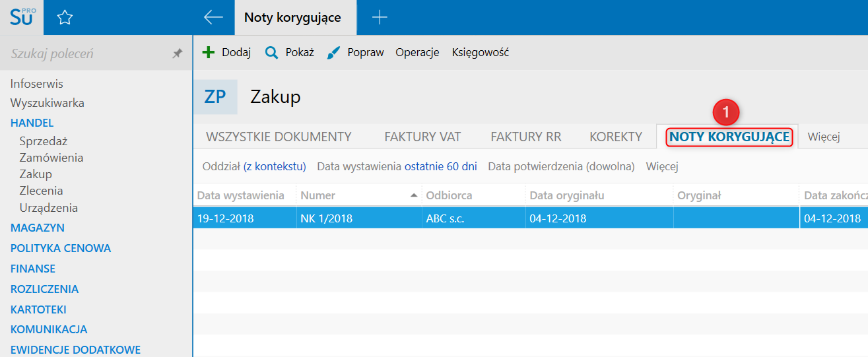Open the Operacje menu
868x357 pixels.
point(417,53)
